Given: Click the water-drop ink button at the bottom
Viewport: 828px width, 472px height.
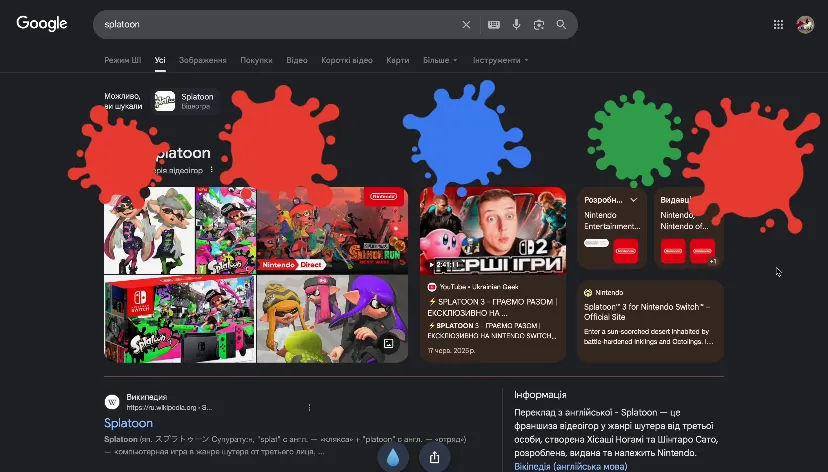Looking at the screenshot, I should (x=393, y=457).
